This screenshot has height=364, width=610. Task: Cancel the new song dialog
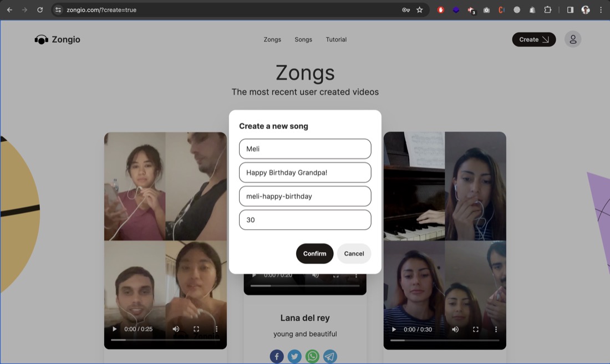pos(354,253)
